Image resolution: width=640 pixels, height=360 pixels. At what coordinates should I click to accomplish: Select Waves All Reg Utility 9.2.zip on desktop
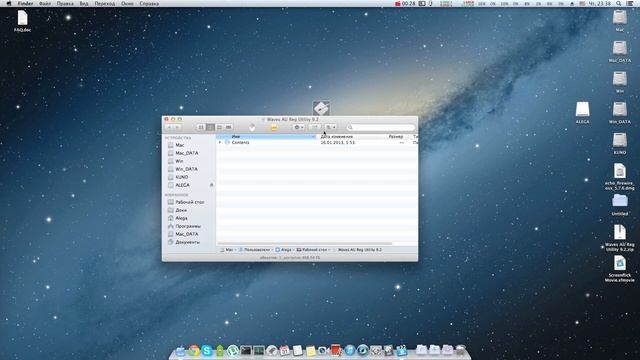(620, 238)
